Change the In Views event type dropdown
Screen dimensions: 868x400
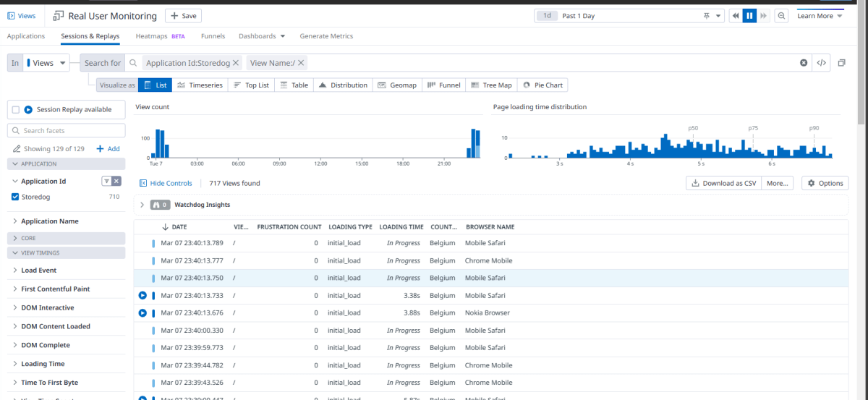click(46, 63)
